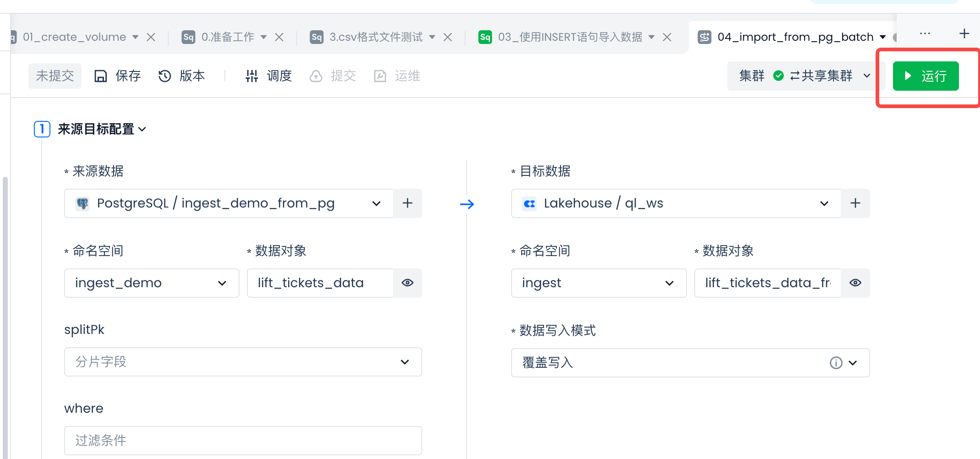Click the where filter condition input
The width and height of the screenshot is (980, 459).
tap(243, 441)
